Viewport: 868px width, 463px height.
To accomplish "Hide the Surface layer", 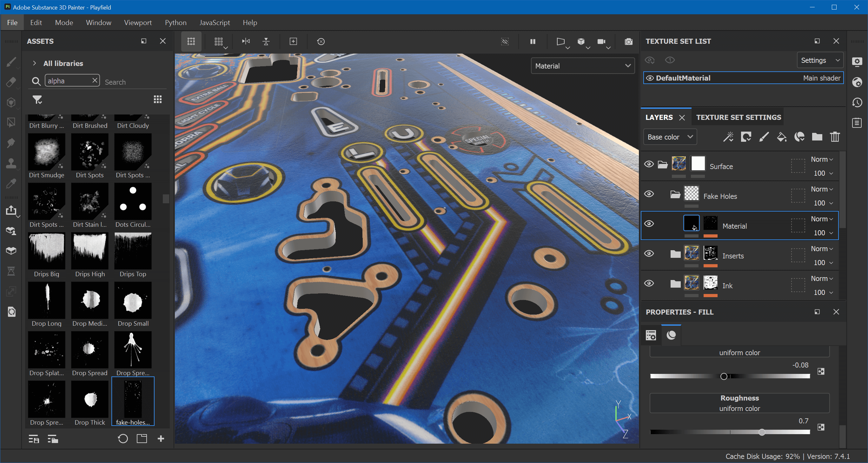I will [x=649, y=164].
